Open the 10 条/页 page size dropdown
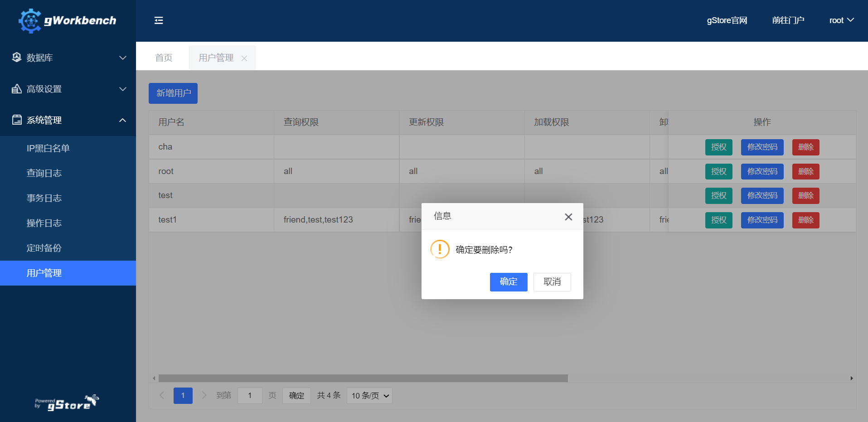 369,396
